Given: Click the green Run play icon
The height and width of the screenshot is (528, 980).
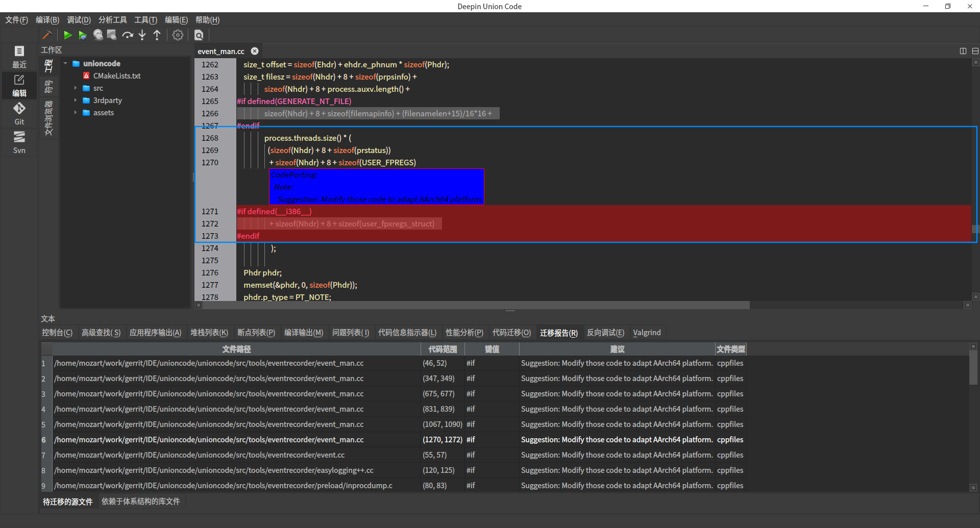Looking at the screenshot, I should click(67, 35).
